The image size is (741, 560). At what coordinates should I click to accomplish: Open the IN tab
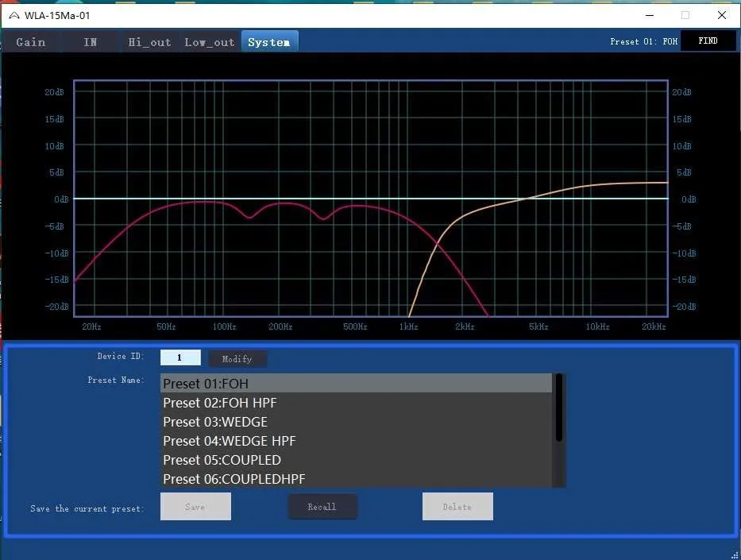coord(91,42)
